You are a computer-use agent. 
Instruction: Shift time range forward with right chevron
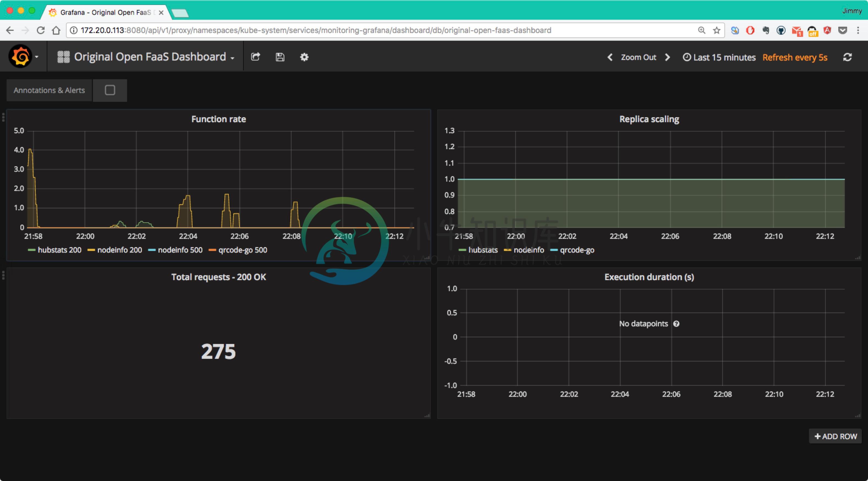tap(668, 57)
